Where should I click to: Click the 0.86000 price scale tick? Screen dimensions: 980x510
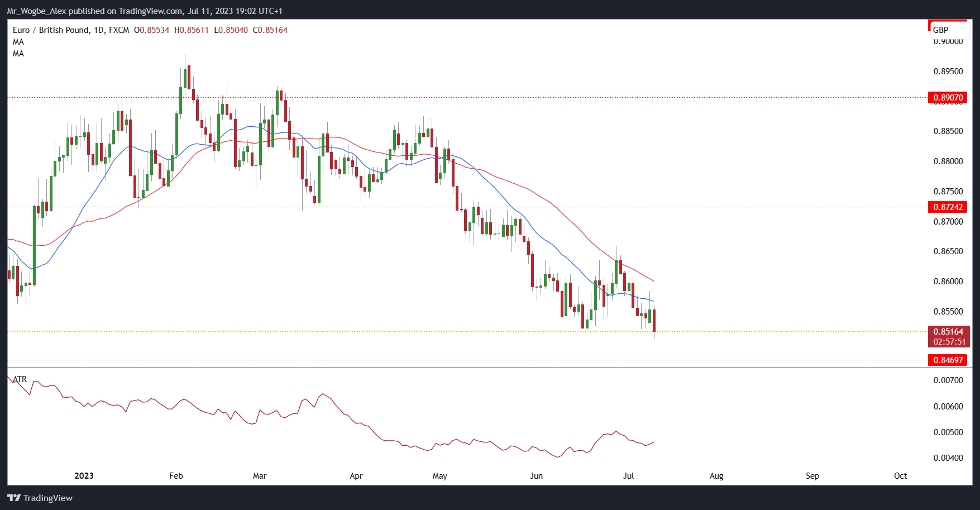[x=948, y=282]
